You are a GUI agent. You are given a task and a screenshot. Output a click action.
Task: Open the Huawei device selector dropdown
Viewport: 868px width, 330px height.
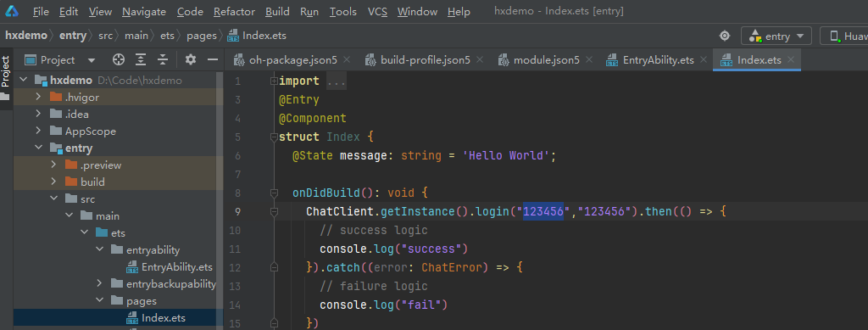[x=843, y=36]
